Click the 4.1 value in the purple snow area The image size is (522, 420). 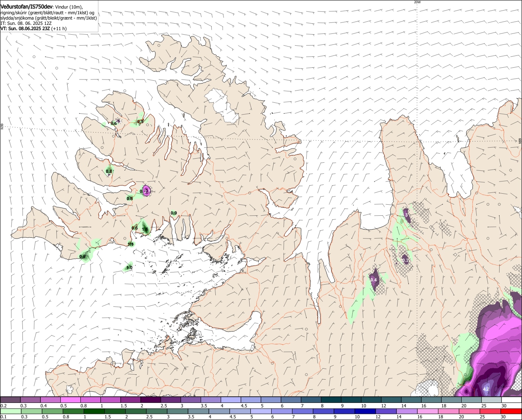pos(486,389)
